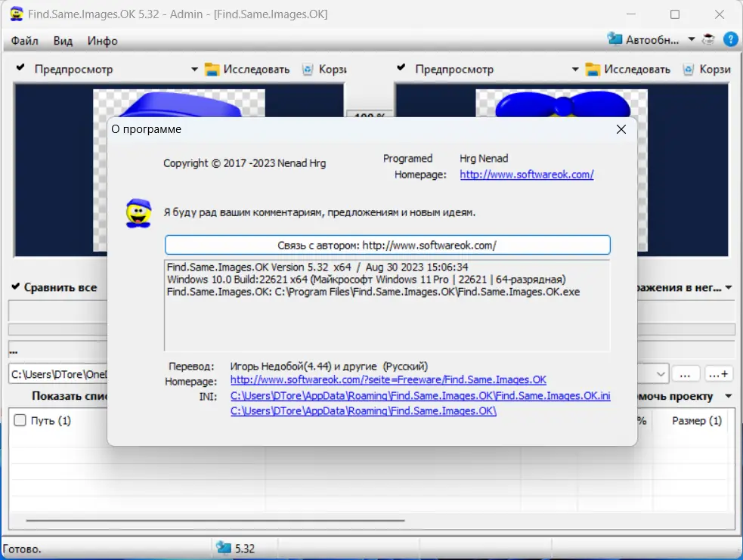The height and width of the screenshot is (560, 743).
Task: Open the softwareok.com homepage link at top
Action: point(527,175)
